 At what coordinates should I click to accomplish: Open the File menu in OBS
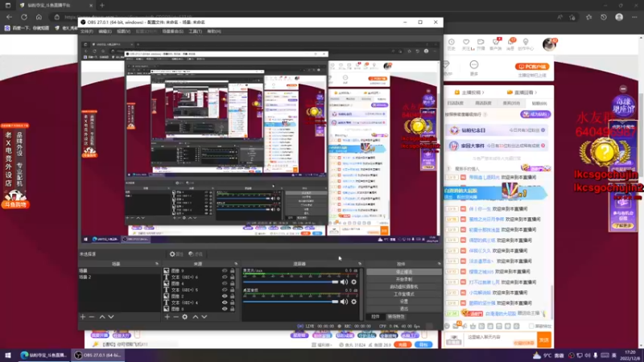point(87,31)
